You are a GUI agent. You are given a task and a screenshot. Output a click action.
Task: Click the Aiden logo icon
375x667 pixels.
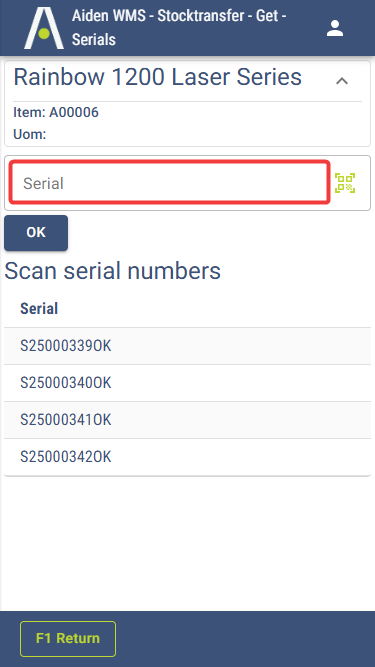pyautogui.click(x=44, y=28)
